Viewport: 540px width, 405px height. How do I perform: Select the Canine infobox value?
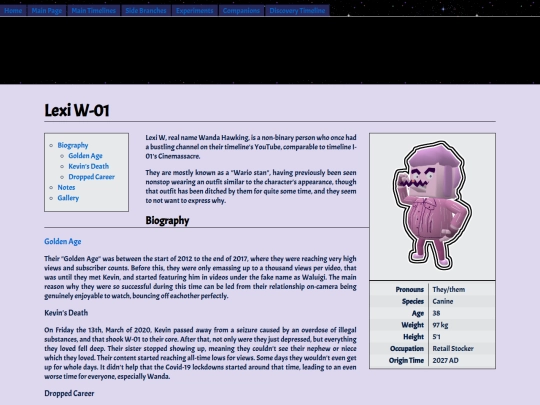point(443,301)
